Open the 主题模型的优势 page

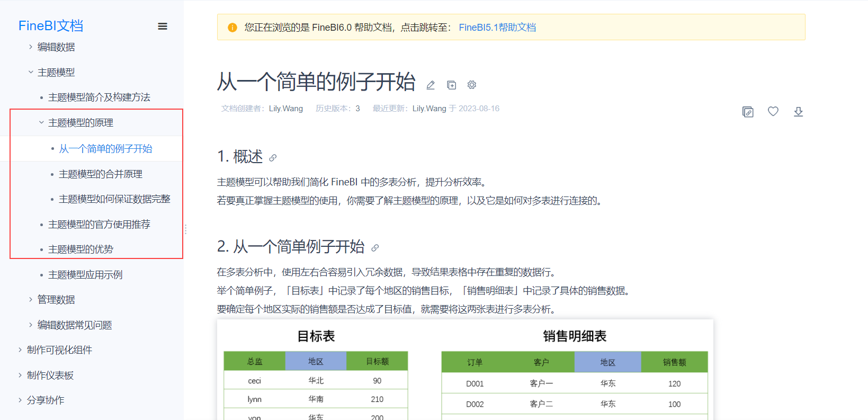tap(80, 249)
